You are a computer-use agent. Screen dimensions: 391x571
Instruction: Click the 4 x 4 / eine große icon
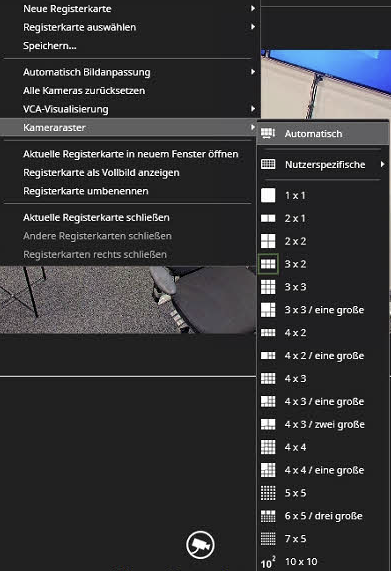pyautogui.click(x=268, y=470)
